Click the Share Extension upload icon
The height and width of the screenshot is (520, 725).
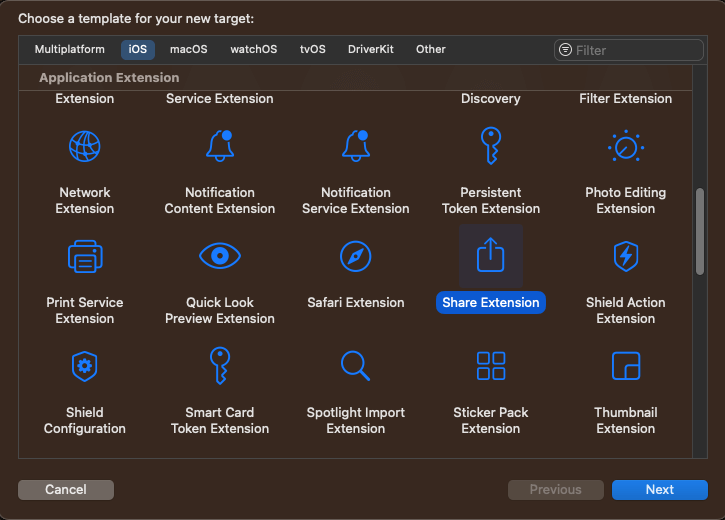pyautogui.click(x=491, y=255)
